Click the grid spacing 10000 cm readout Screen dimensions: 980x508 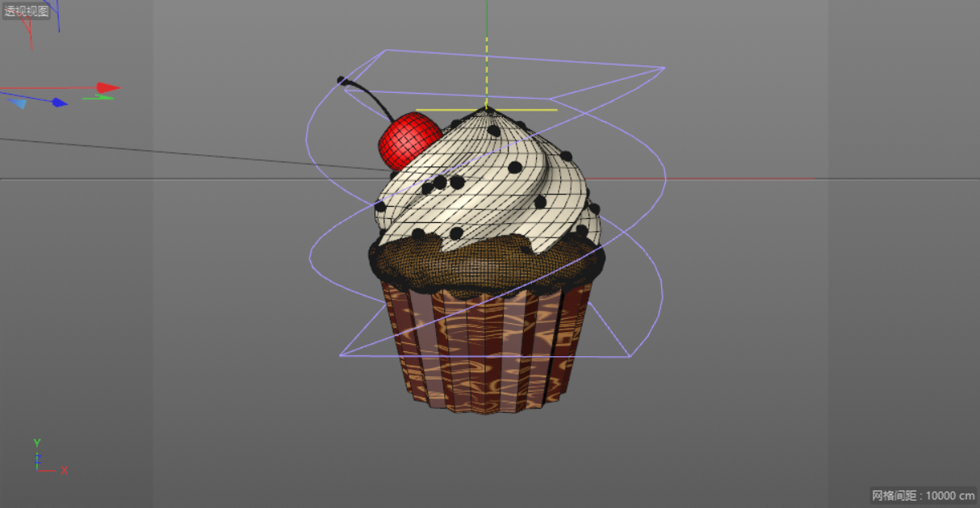[x=923, y=495]
